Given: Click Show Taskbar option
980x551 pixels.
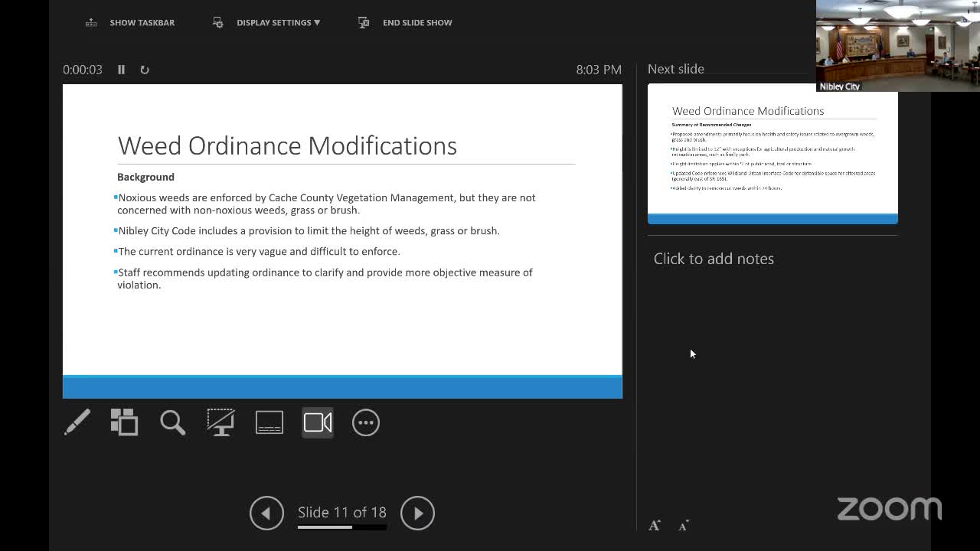Looking at the screenshot, I should point(131,23).
